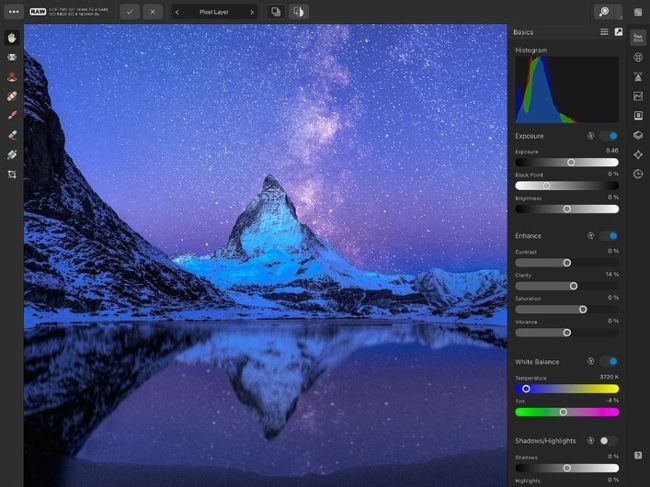The width and height of the screenshot is (650, 487).
Task: Select the Blemish Removal bandage tool
Action: point(12,96)
